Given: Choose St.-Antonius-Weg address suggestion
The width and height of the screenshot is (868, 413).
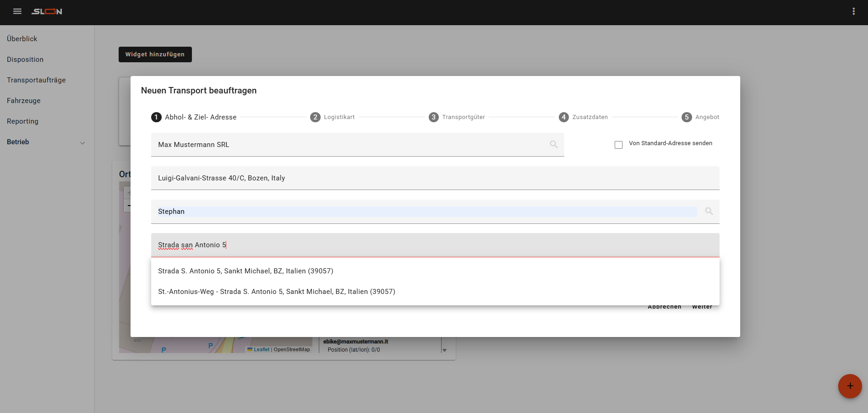Looking at the screenshot, I should coord(276,292).
